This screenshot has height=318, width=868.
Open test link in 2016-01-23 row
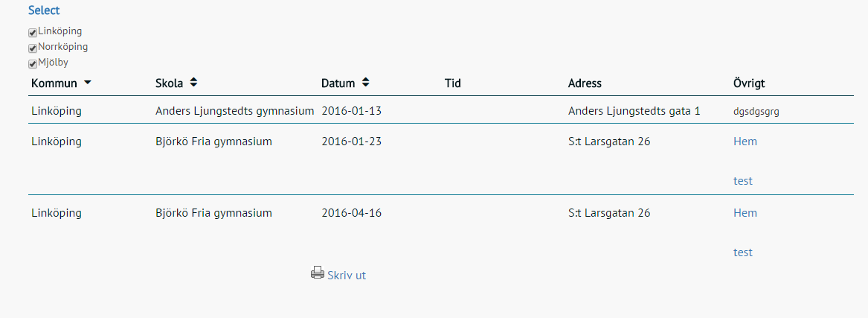click(743, 181)
